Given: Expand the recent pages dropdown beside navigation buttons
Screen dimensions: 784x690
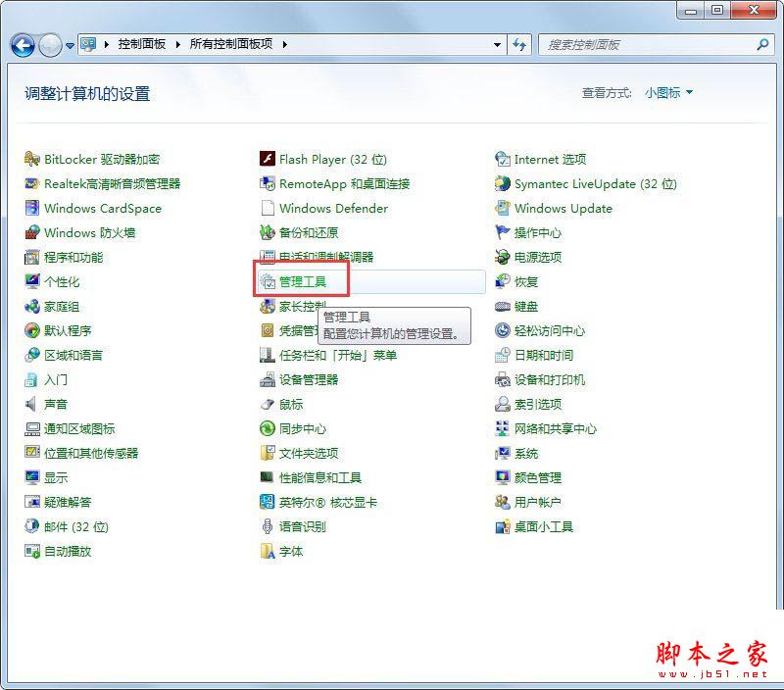Looking at the screenshot, I should [x=69, y=45].
